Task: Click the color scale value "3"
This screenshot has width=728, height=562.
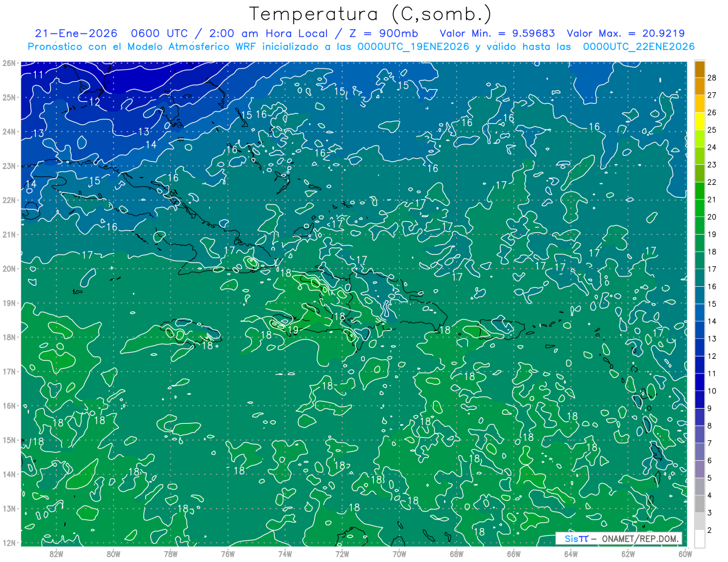Action: [710, 513]
